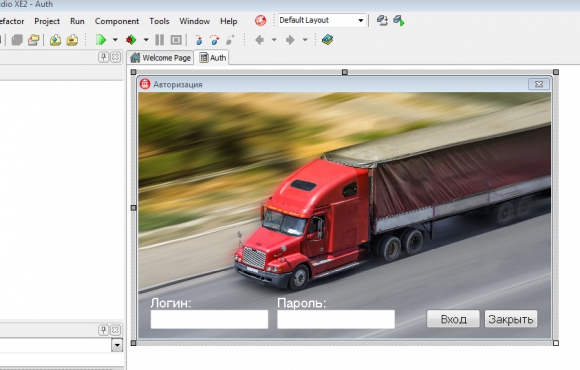The width and height of the screenshot is (580, 370).
Task: Click the Вход button on the form
Action: tap(453, 319)
